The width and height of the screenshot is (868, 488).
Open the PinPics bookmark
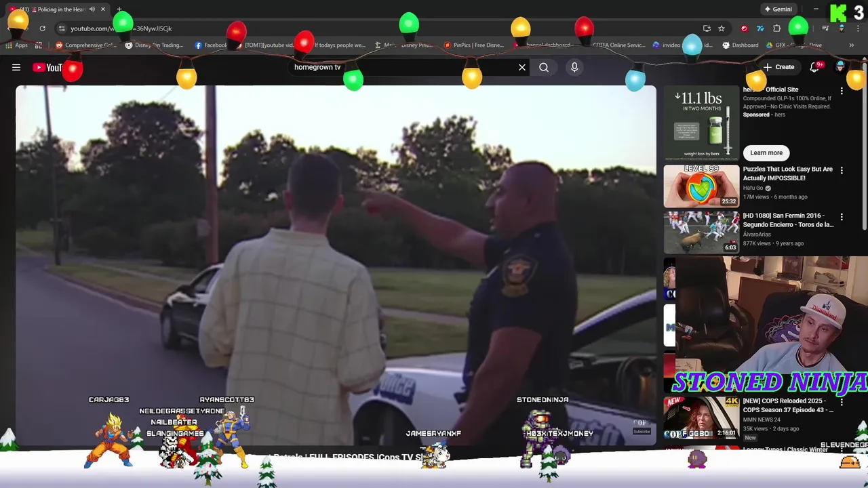pos(473,45)
